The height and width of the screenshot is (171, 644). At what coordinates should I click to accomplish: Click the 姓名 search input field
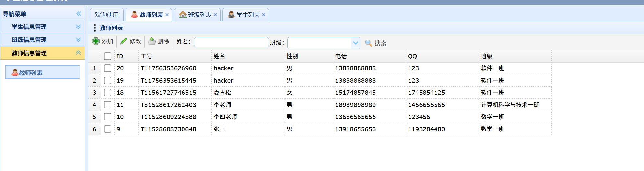click(231, 42)
